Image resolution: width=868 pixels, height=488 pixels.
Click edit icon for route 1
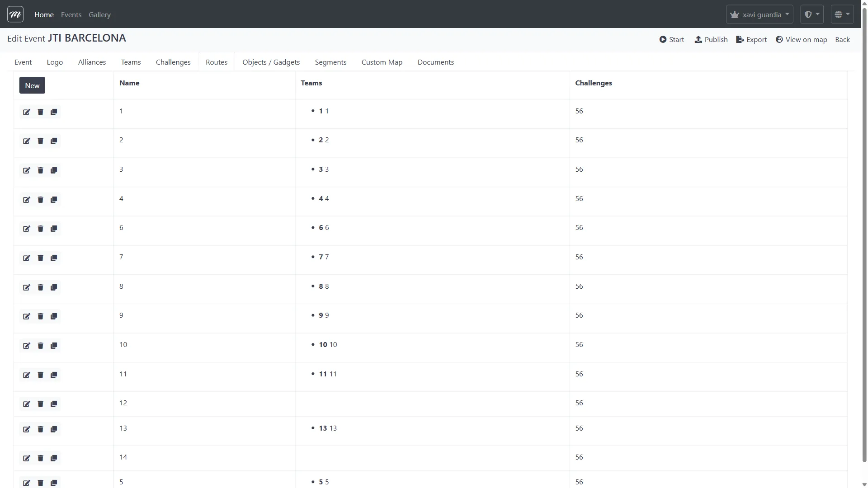(x=27, y=112)
